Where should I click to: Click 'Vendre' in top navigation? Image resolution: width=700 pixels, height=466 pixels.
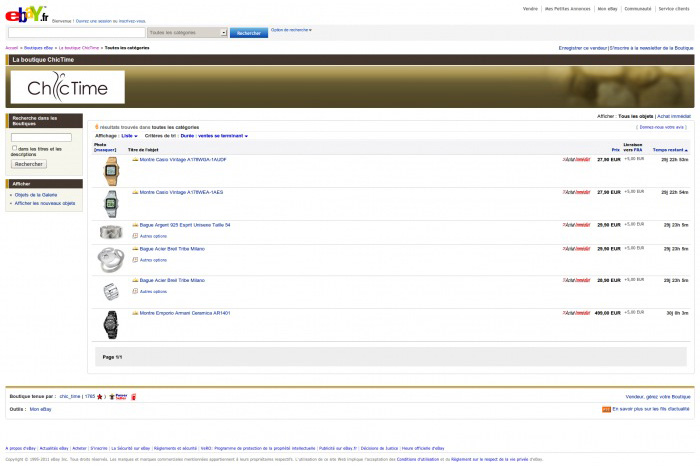[x=530, y=9]
